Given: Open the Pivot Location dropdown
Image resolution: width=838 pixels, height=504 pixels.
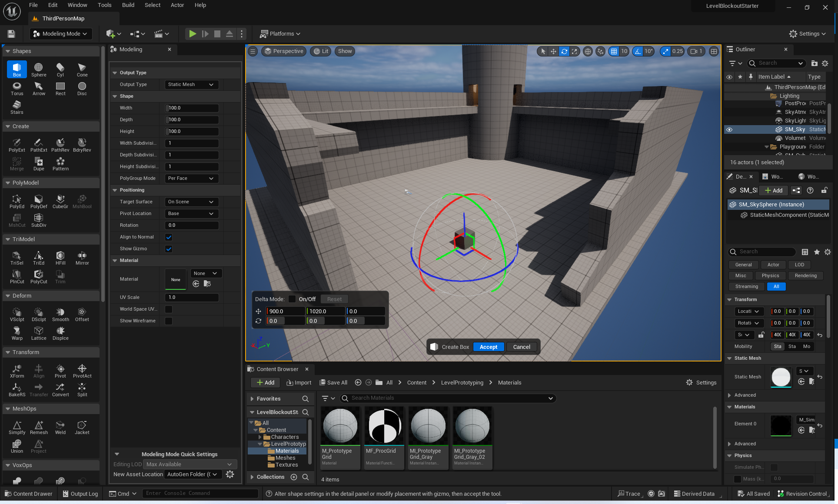Looking at the screenshot, I should coord(191,214).
